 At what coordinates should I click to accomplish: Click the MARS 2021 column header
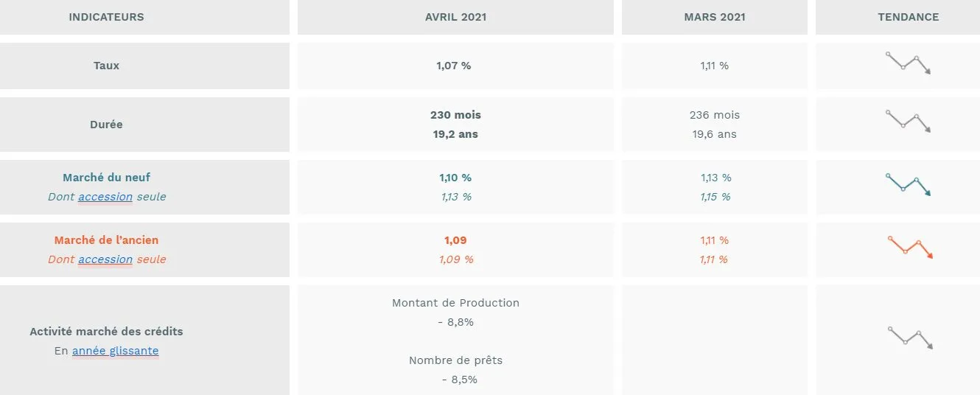(715, 17)
